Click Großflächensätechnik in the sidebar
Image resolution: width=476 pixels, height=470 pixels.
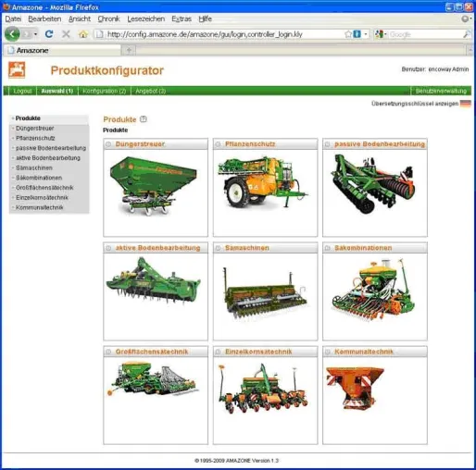(x=44, y=188)
